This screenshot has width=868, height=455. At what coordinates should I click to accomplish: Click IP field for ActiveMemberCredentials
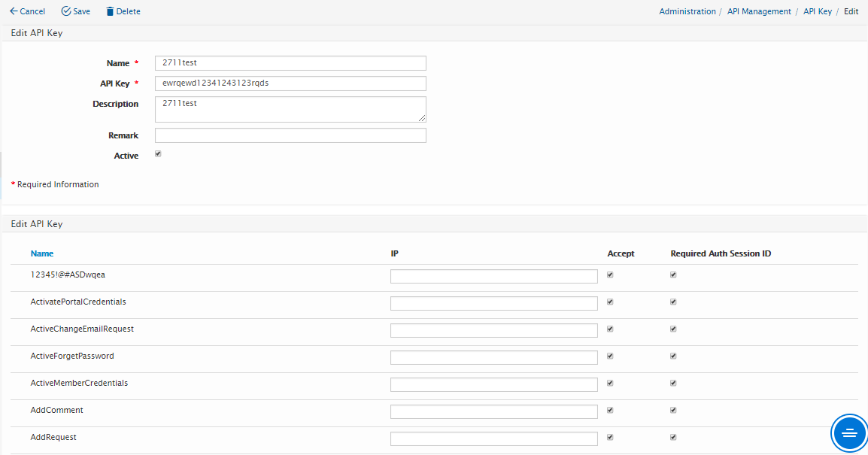click(493, 384)
